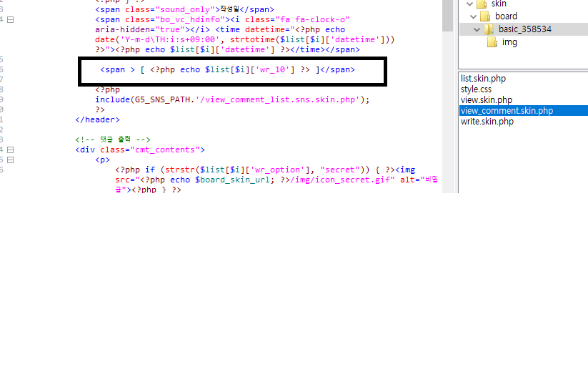Select the img folder name in tree
This screenshot has height=372, width=588.
(x=509, y=42)
